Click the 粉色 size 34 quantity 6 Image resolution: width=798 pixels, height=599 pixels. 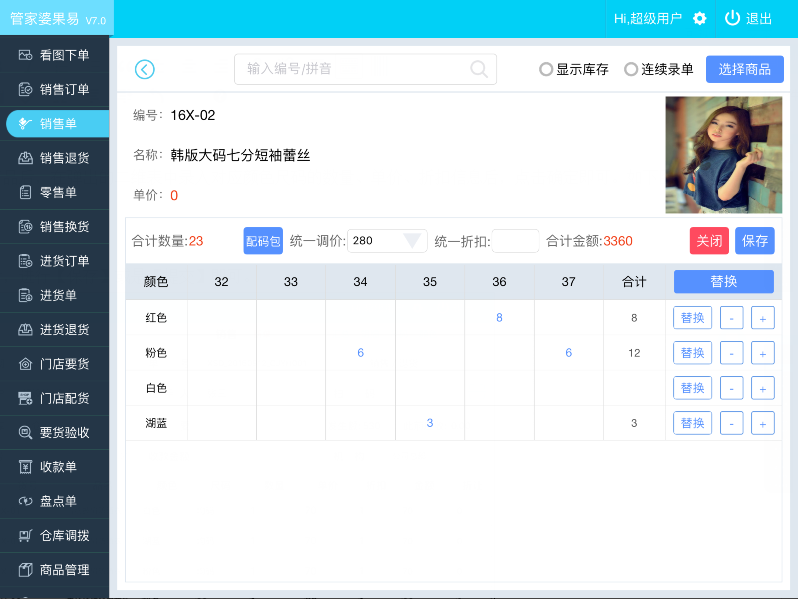pos(360,353)
